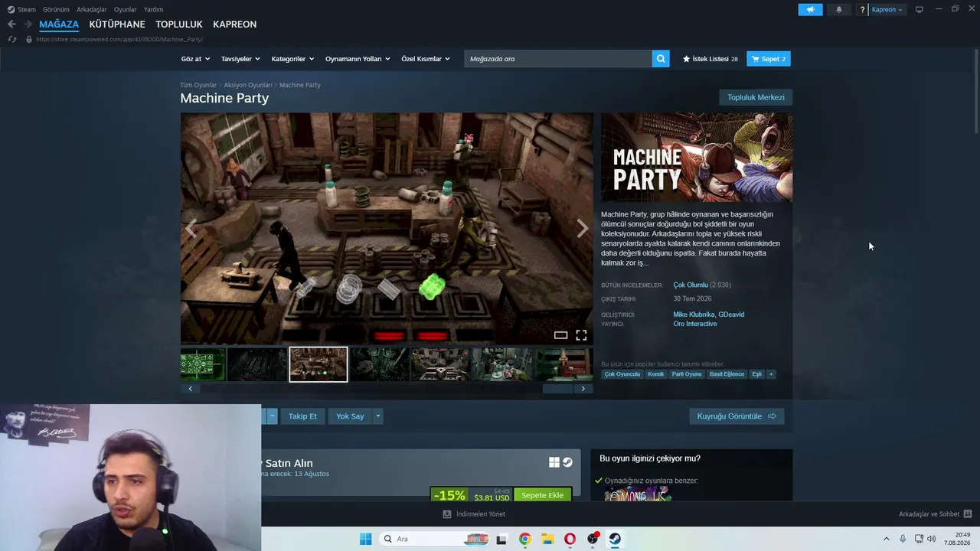Click the Steam Deck platform icon
The height and width of the screenshot is (551, 980).
[567, 462]
